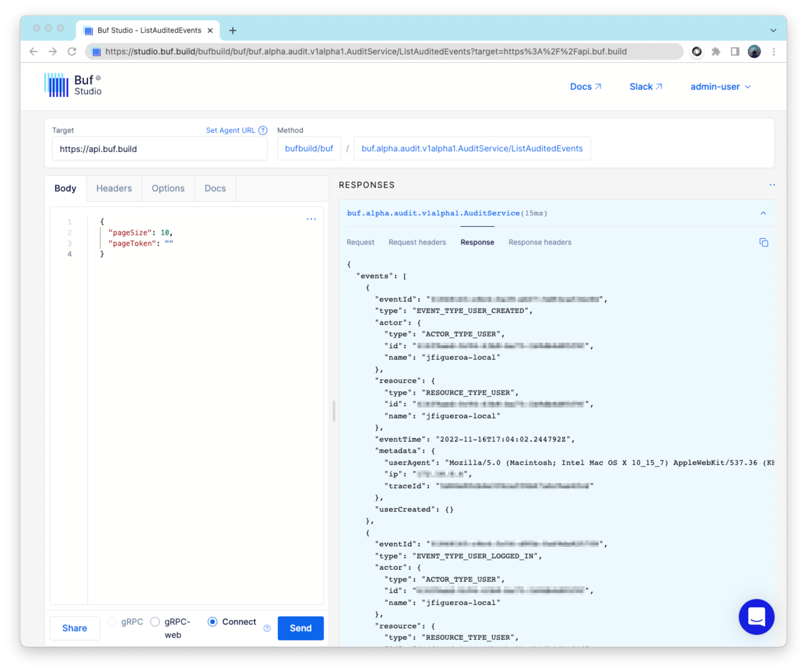Click the circular extension icon in toolbar
The width and height of the screenshot is (807, 672).
tap(697, 51)
